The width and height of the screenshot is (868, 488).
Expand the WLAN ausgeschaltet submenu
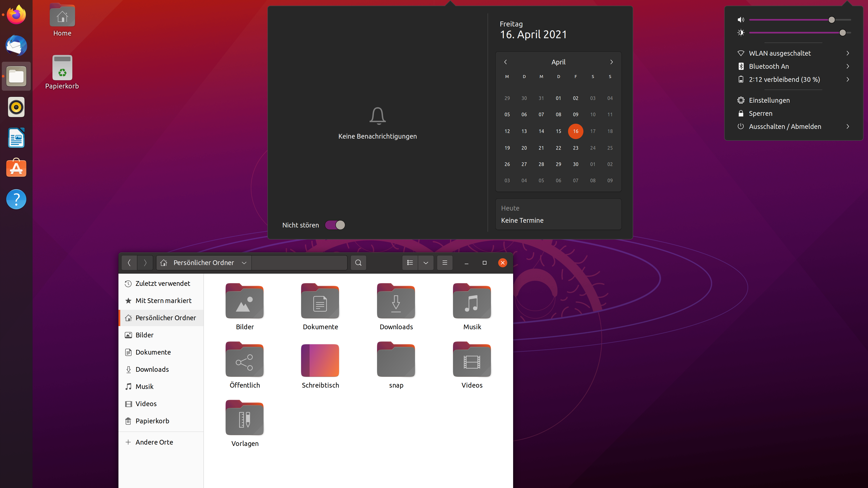click(x=848, y=53)
